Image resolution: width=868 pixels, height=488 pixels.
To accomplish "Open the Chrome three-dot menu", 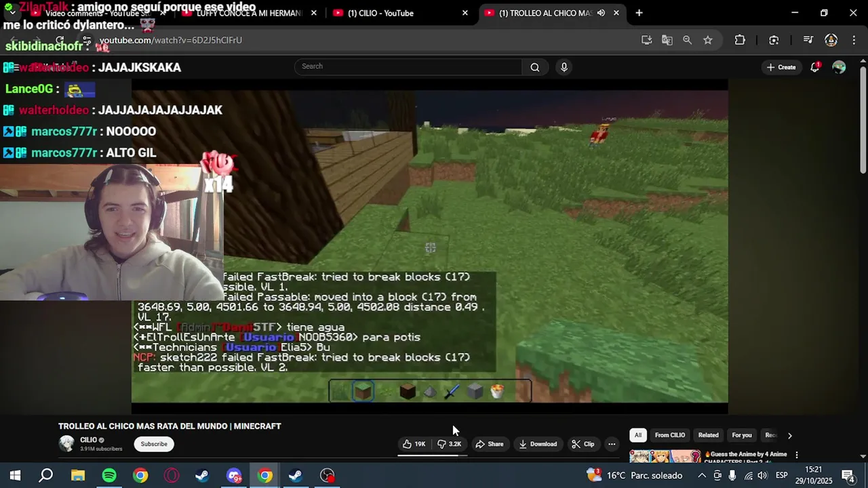I will click(852, 40).
